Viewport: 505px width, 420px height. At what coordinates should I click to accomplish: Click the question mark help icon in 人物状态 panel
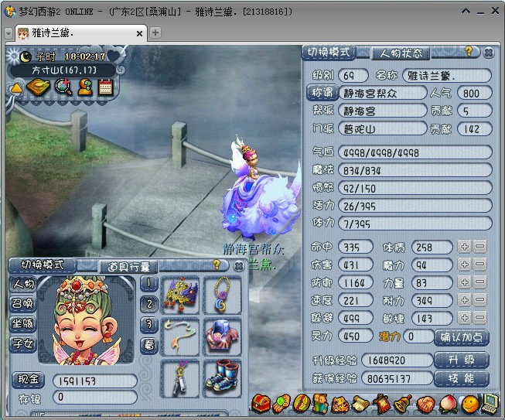point(468,52)
